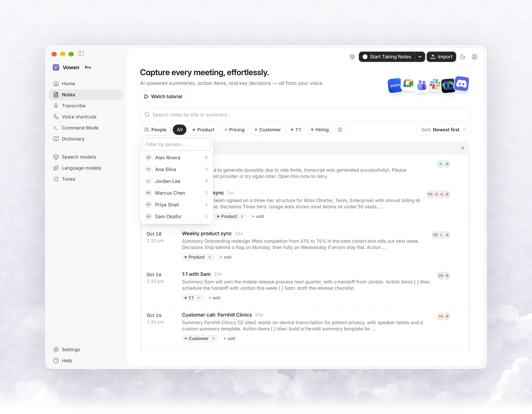Open the gear settings icon in top bar
Screen dimensions: 532x414
(x=352, y=57)
